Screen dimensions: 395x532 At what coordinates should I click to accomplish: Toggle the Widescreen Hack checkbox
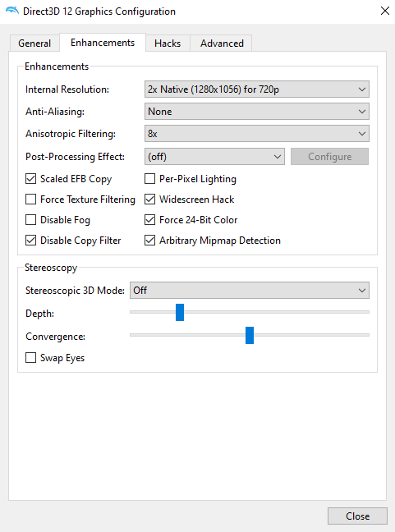[x=150, y=199]
